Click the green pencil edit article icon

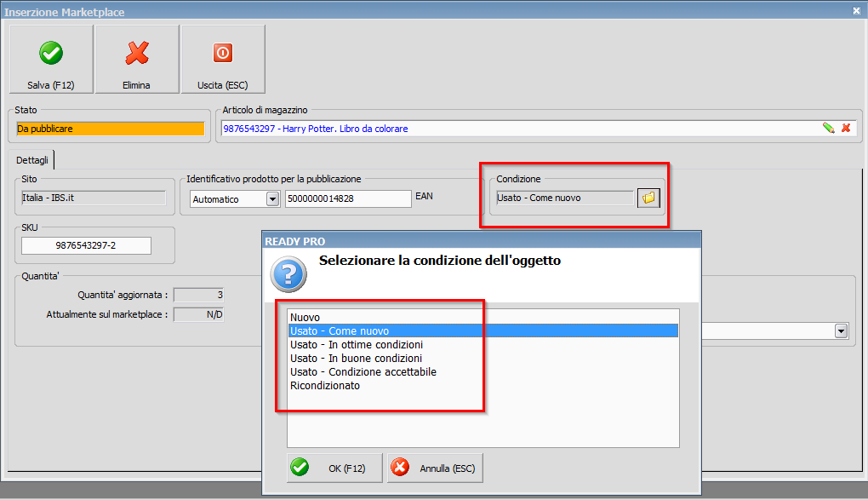click(x=828, y=128)
